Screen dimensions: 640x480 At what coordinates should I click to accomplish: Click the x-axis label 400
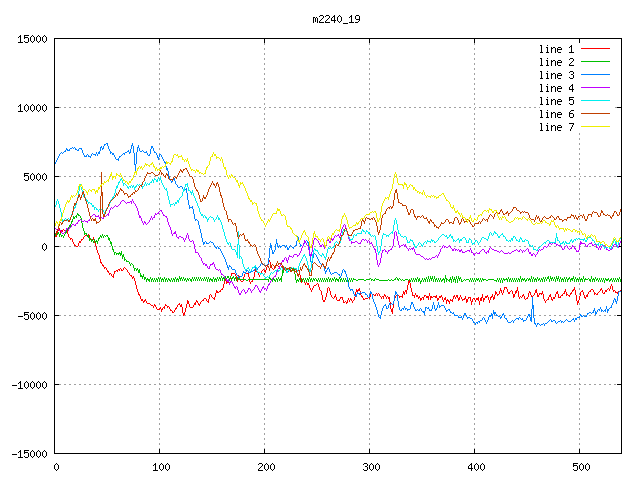476,467
